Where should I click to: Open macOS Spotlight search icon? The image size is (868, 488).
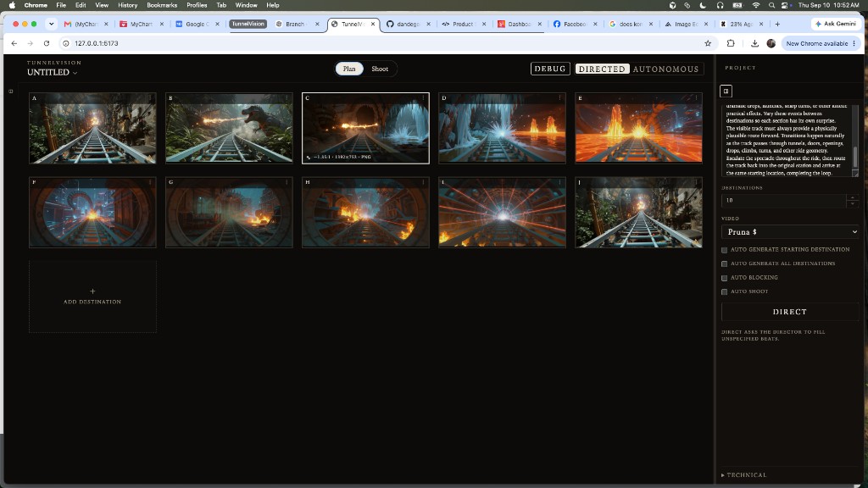(x=771, y=5)
